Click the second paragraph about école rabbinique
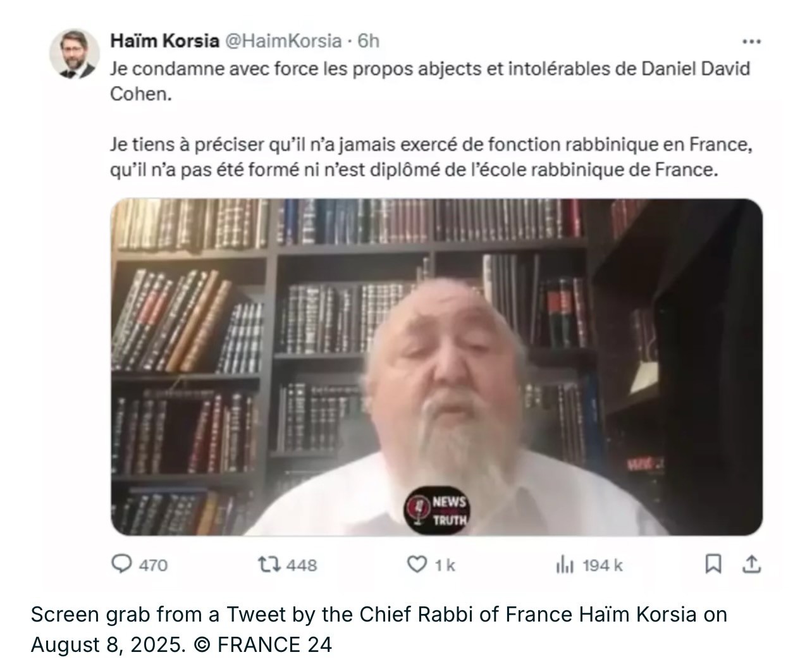This screenshot has width=812, height=669. [x=431, y=157]
